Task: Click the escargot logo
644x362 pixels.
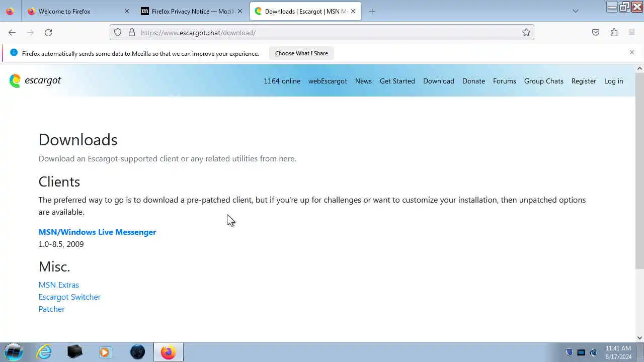Action: tap(35, 80)
